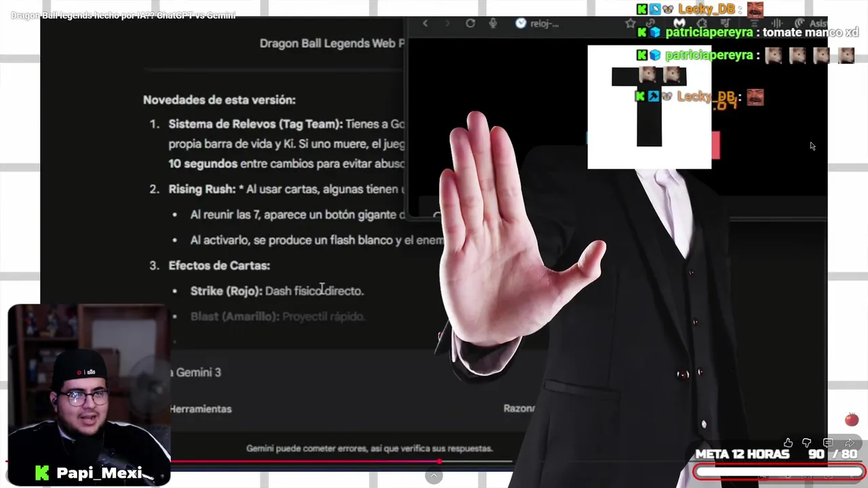Click the '10 segundos' bold text

coord(203,163)
